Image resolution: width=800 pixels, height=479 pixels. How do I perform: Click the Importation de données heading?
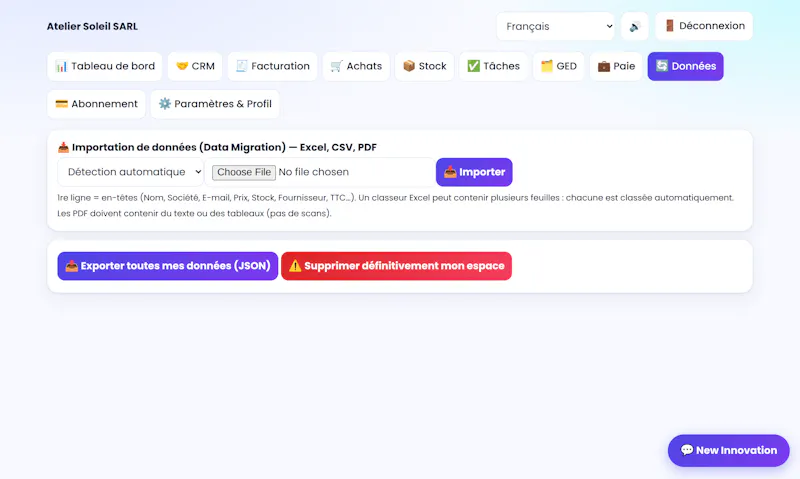click(217, 147)
